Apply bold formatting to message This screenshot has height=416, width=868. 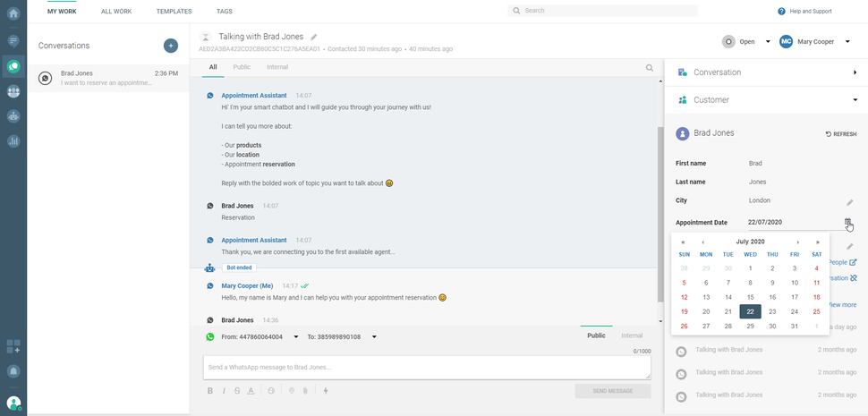[x=210, y=391]
